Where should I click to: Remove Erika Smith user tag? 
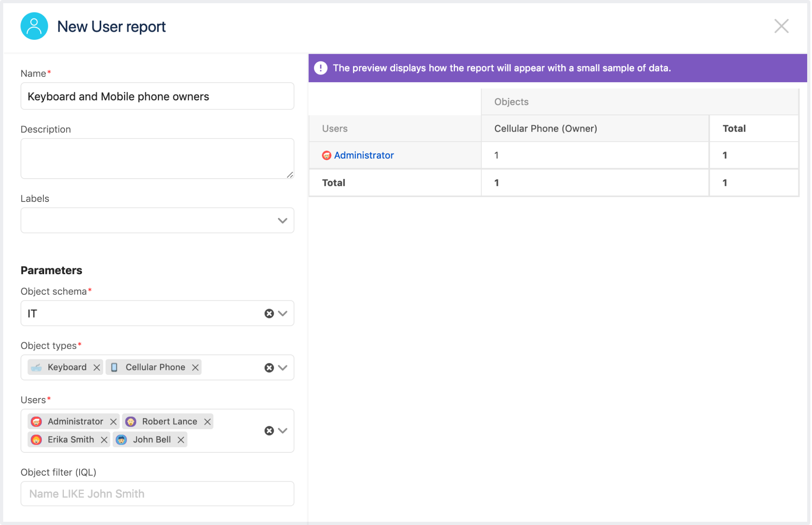pos(104,440)
